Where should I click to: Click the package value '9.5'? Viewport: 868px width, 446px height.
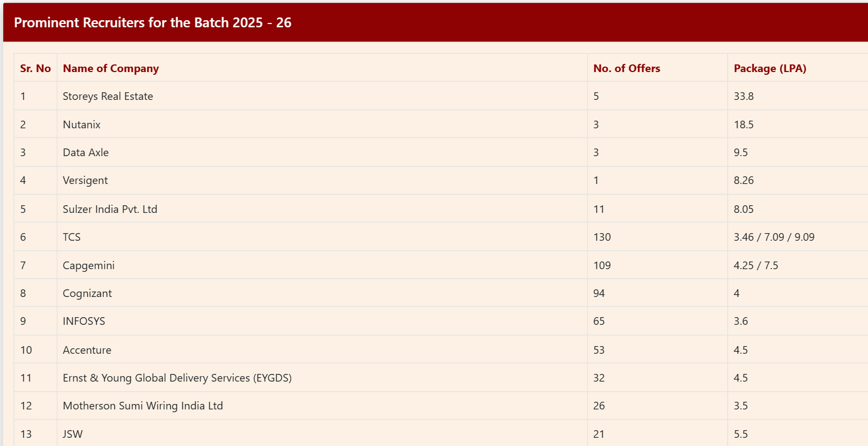(740, 152)
